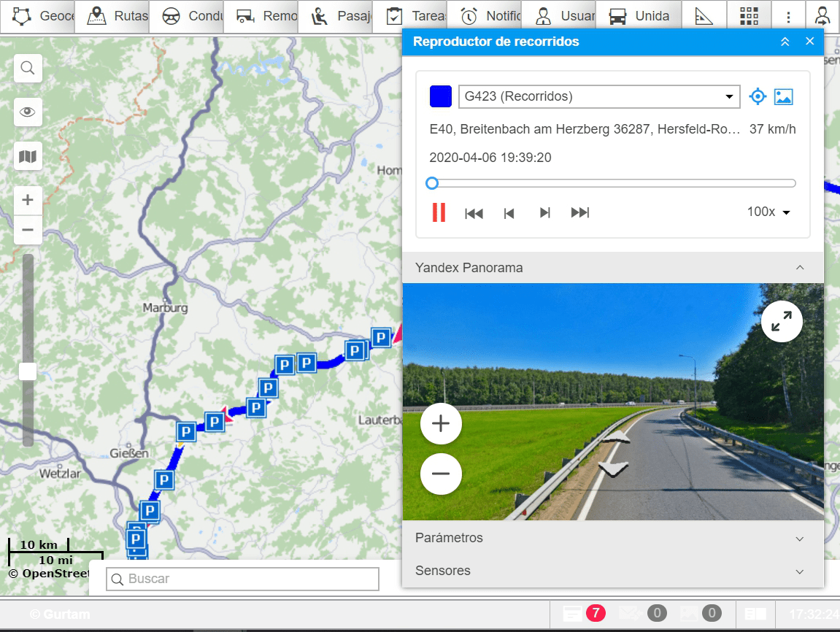Viewport: 840px width, 632px height.
Task: Click the image icon beside track selector
Action: tap(783, 96)
